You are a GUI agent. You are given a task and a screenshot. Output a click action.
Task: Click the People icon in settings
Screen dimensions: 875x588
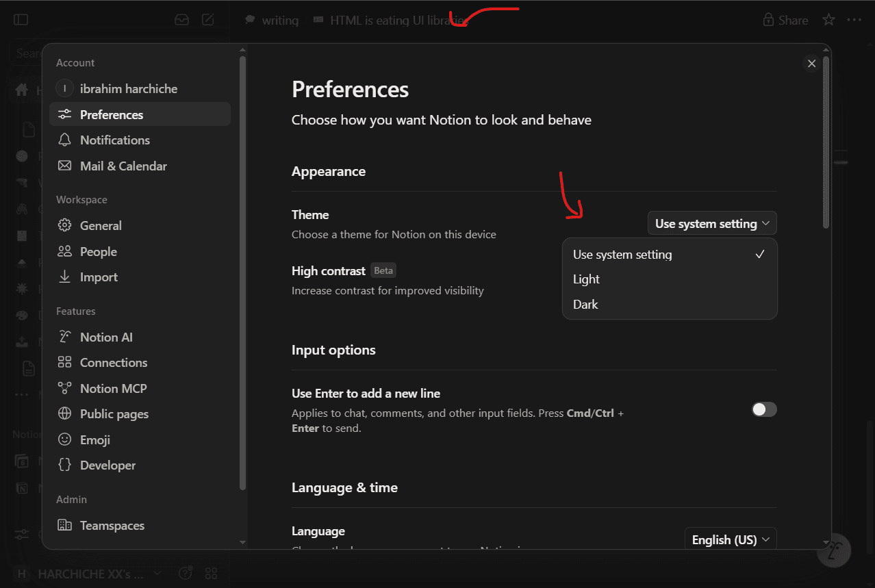[x=64, y=251]
